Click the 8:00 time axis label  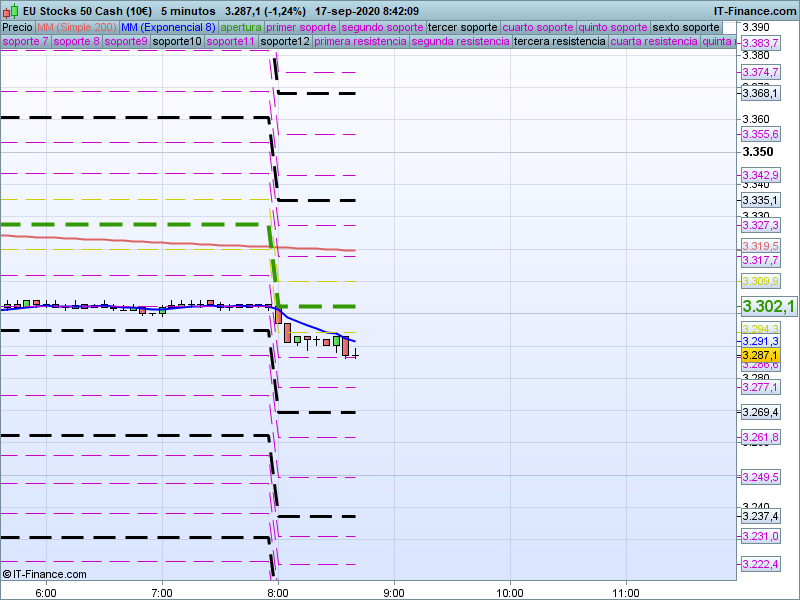tap(278, 591)
